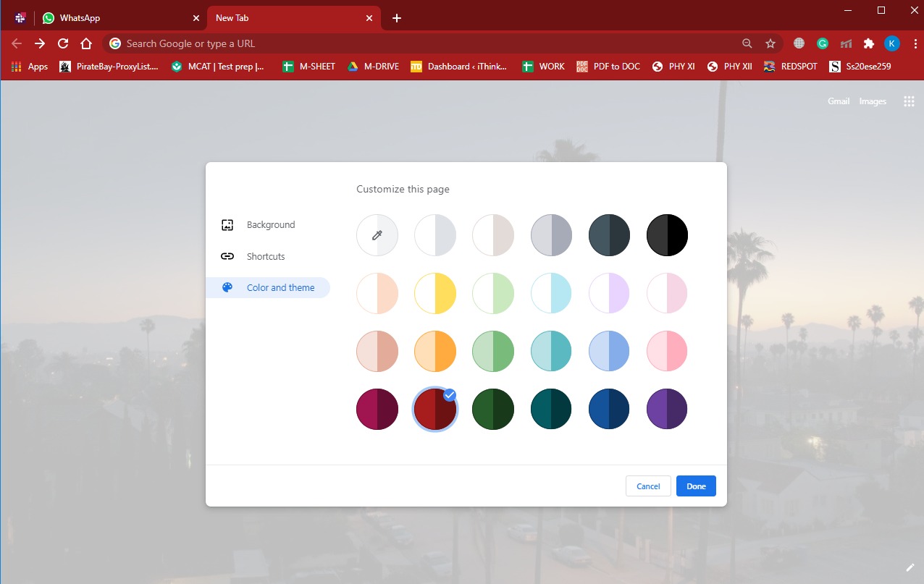The width and height of the screenshot is (924, 584).
Task: Click the profile avatar icon
Action: coord(891,43)
